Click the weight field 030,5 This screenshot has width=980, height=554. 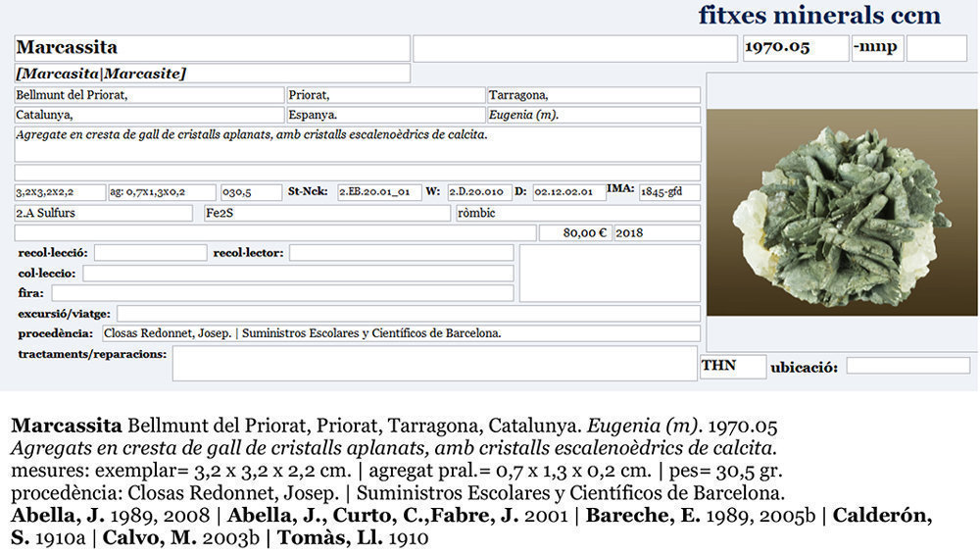tap(251, 192)
